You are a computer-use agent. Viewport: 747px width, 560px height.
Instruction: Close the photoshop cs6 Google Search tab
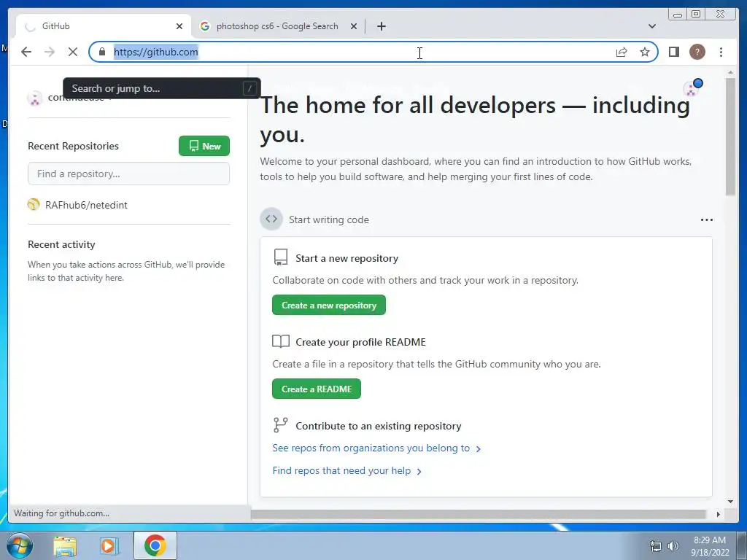[x=354, y=26]
